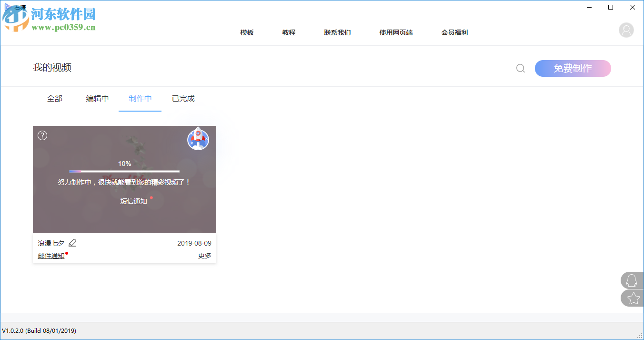Click the user avatar icon
The height and width of the screenshot is (340, 644).
[626, 30]
